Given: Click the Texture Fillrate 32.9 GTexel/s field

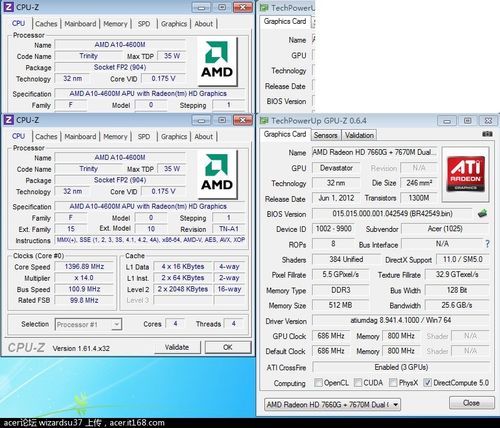Looking at the screenshot, I should coord(457,275).
